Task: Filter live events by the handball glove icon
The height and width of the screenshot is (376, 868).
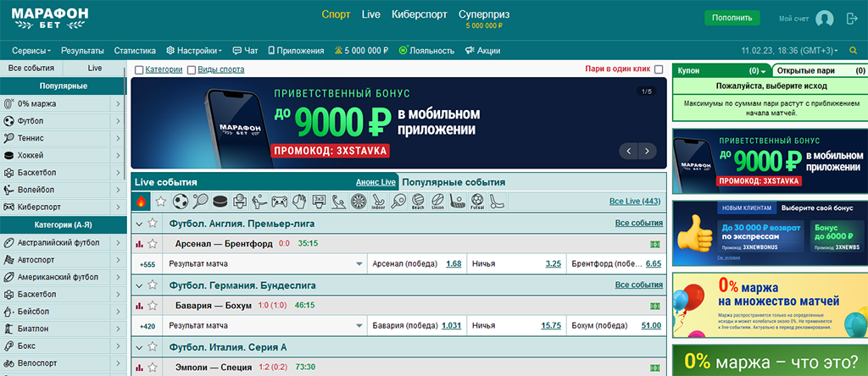Action: (299, 202)
